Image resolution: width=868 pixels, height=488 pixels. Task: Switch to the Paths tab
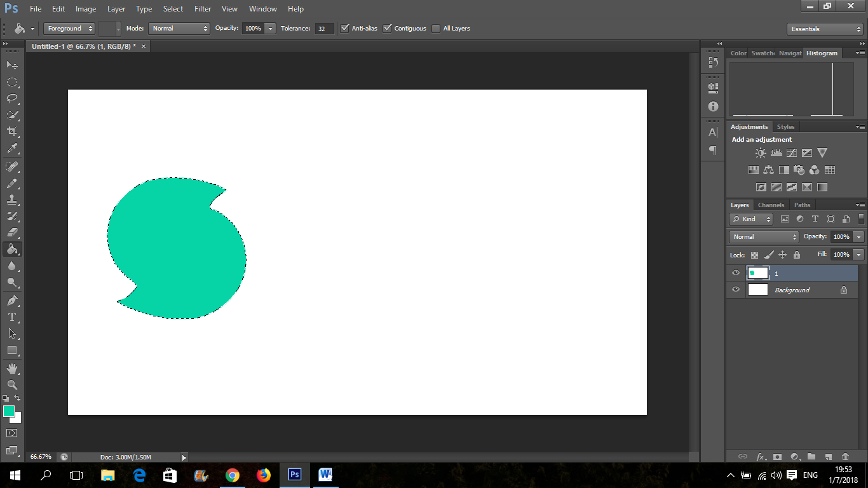(x=802, y=205)
